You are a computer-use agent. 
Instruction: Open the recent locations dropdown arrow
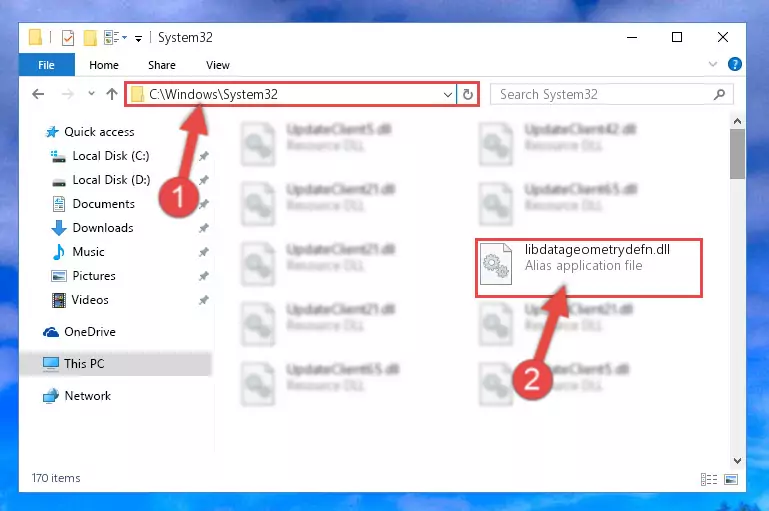(x=91, y=93)
